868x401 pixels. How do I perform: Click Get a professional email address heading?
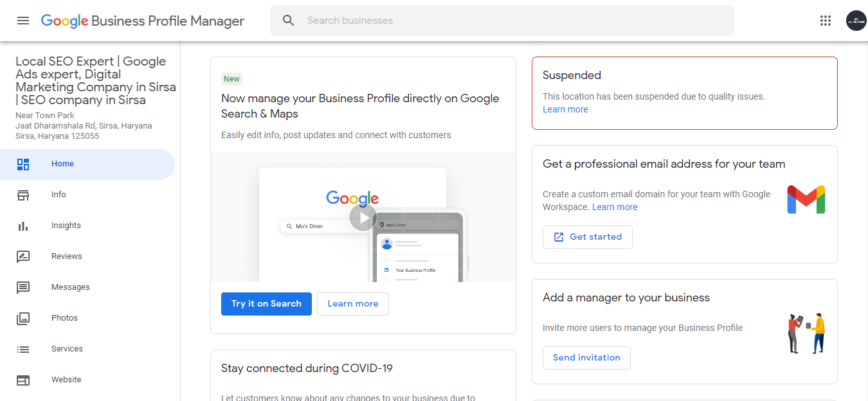click(664, 164)
